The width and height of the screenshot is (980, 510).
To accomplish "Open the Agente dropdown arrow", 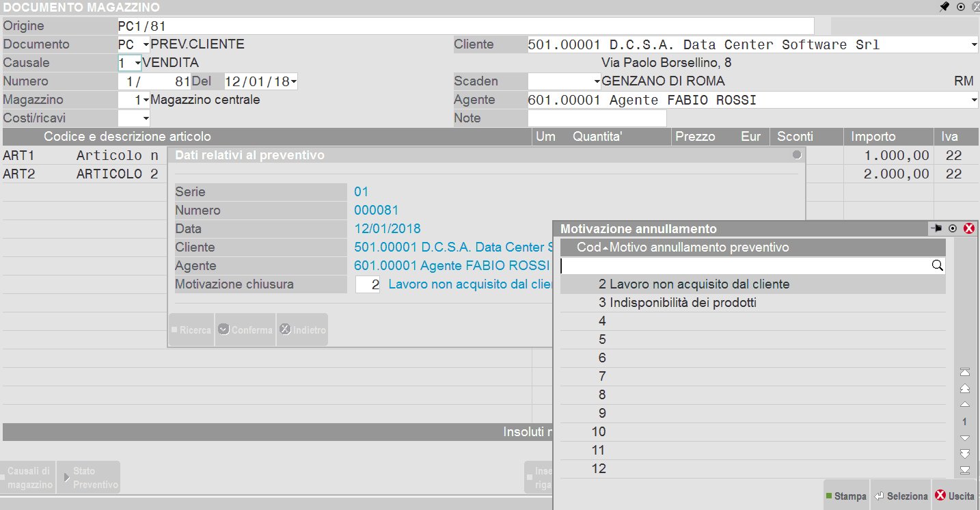I will pyautogui.click(x=974, y=100).
